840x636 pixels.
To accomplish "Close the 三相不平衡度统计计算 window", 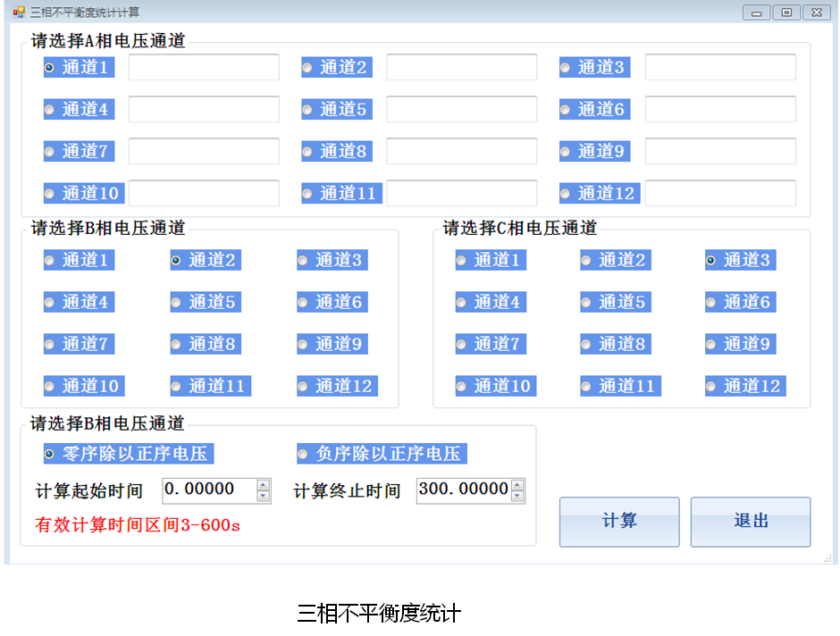I will [816, 13].
